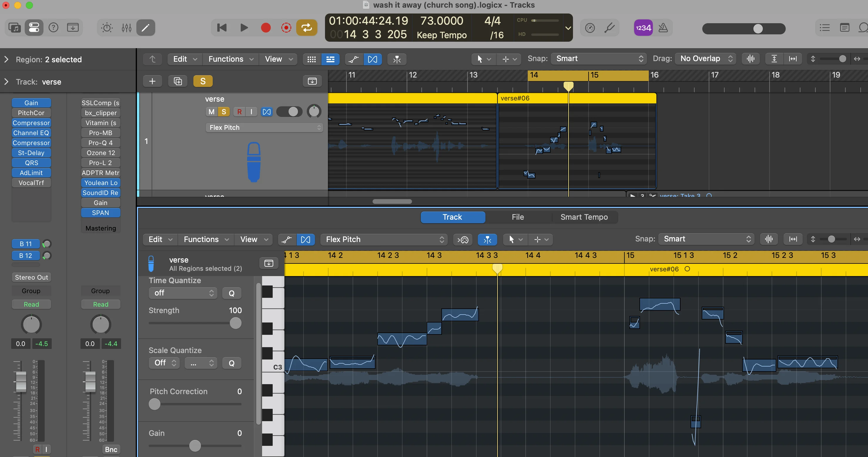This screenshot has height=457, width=868.
Task: Show automation in the tracks area
Action: point(353,59)
